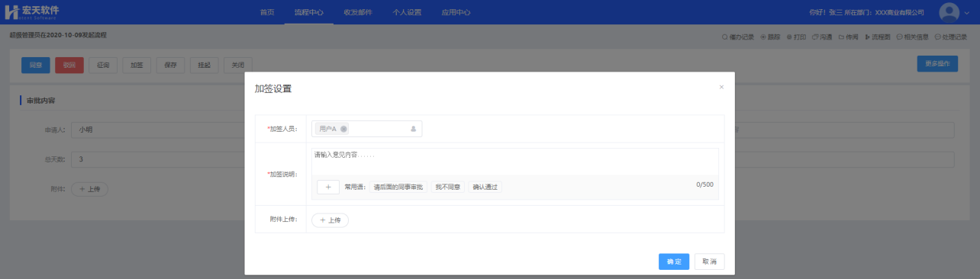The image size is (980, 279).
Task: Click 传阅 in the top toolbar
Action: pos(848,37)
